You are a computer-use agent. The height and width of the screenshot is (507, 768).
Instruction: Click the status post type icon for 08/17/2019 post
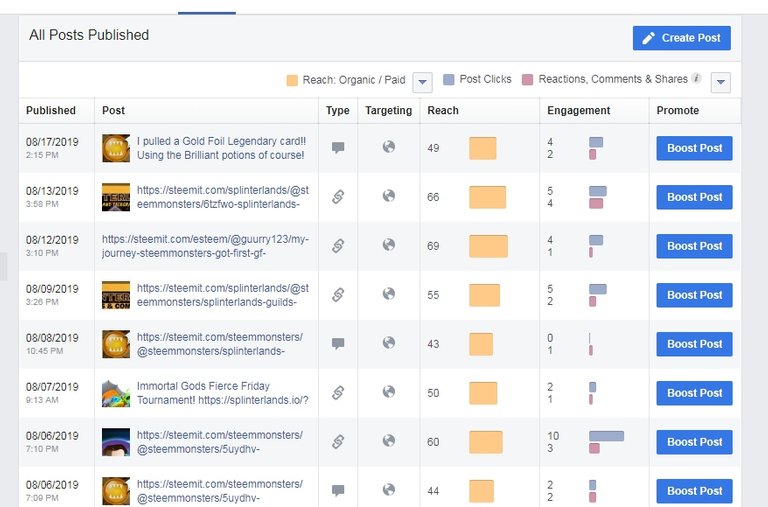pos(338,147)
